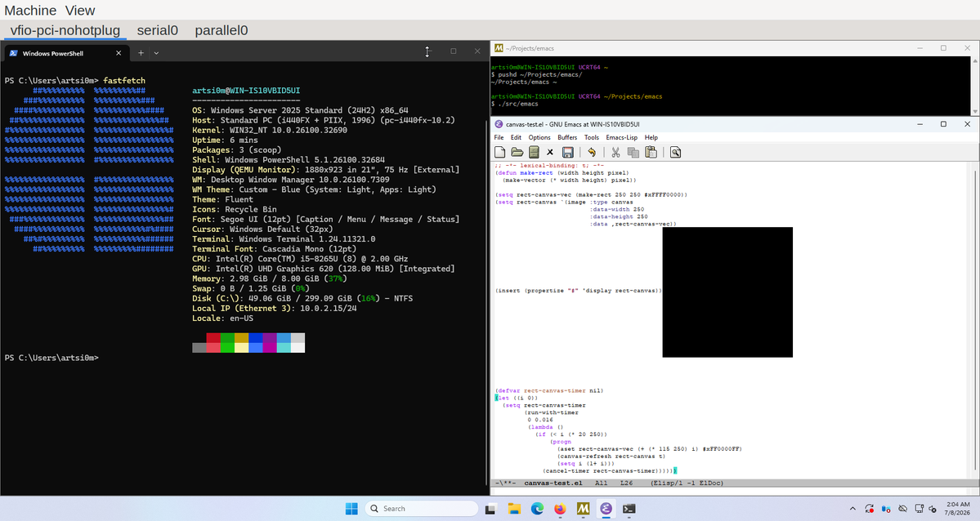Click the New File icon in Emacs toolbar
Screen dimensions: 980x521
pos(499,152)
